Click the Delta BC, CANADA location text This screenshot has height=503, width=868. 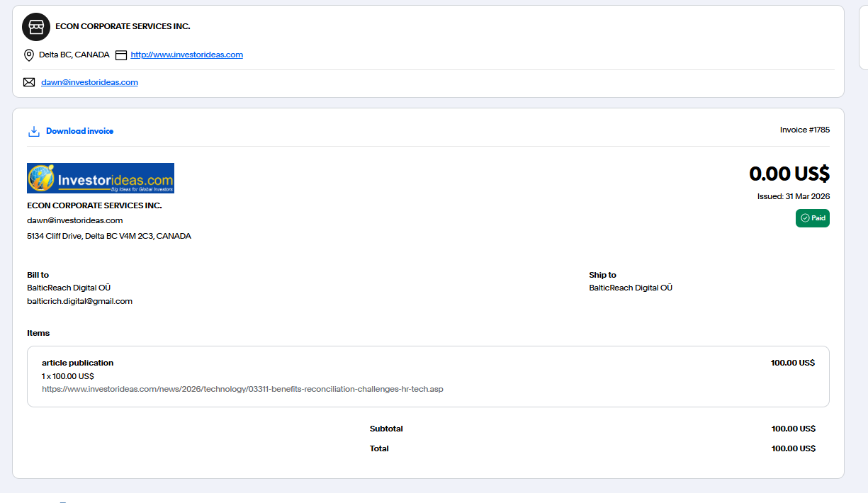[x=74, y=55]
